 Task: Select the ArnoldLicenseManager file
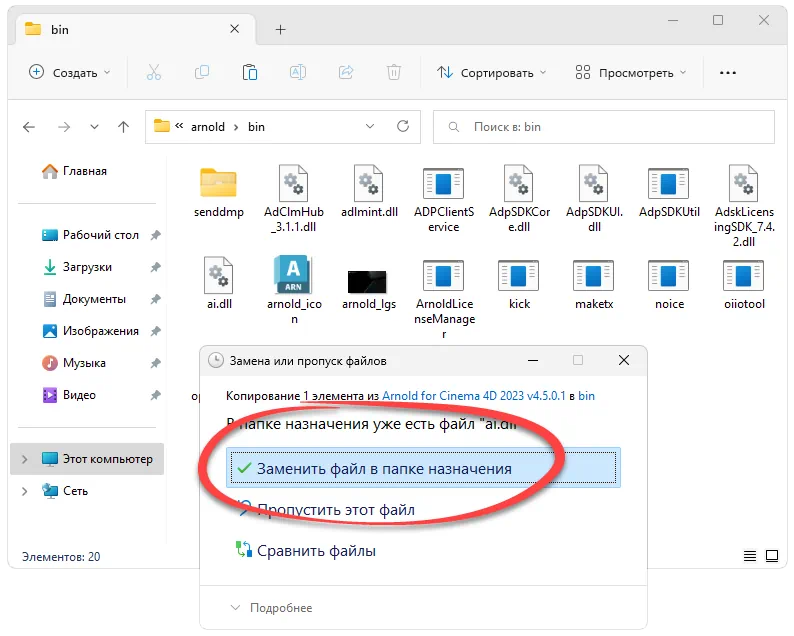(x=444, y=299)
